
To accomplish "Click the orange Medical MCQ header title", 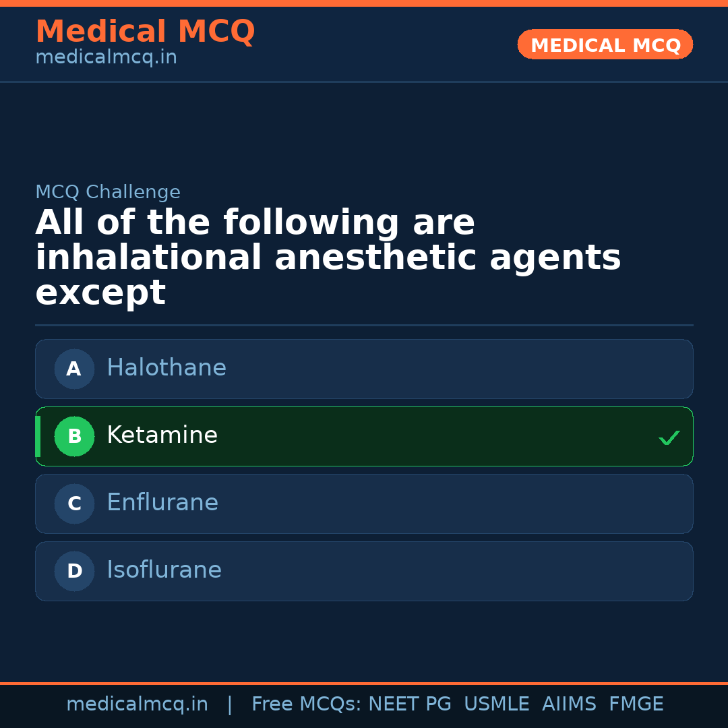I will tap(145, 32).
